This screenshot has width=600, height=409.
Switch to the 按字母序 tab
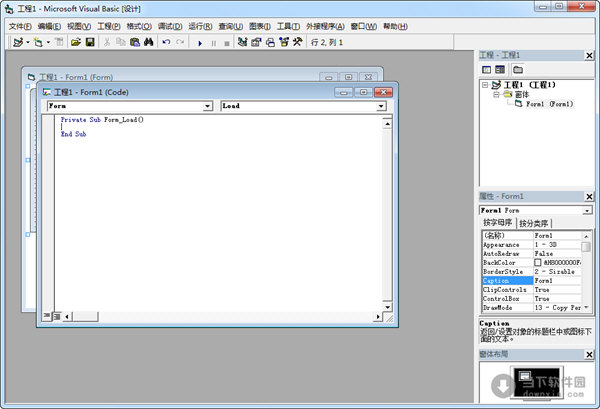pos(497,223)
